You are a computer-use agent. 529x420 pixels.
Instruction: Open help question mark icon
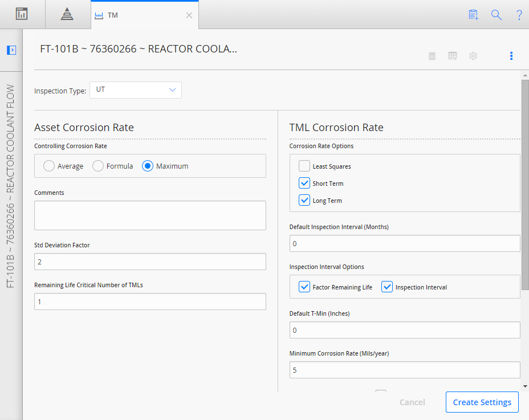point(519,15)
